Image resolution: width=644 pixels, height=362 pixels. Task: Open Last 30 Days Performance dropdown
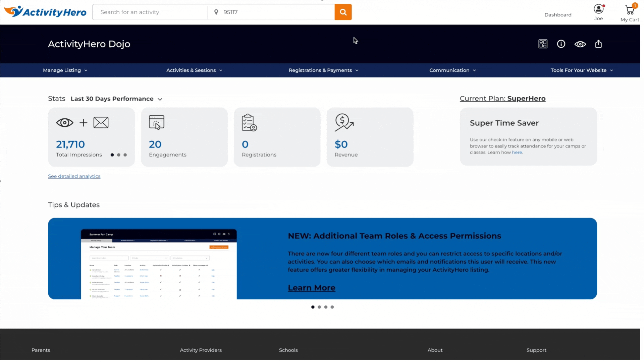[116, 99]
